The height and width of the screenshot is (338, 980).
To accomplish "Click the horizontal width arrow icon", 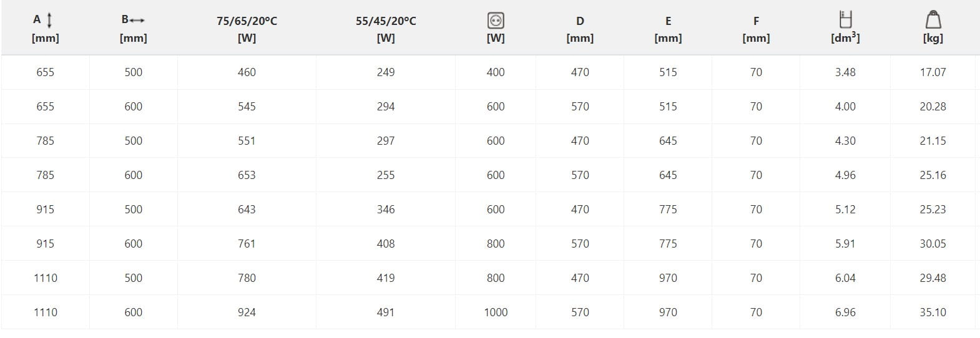I will [137, 20].
